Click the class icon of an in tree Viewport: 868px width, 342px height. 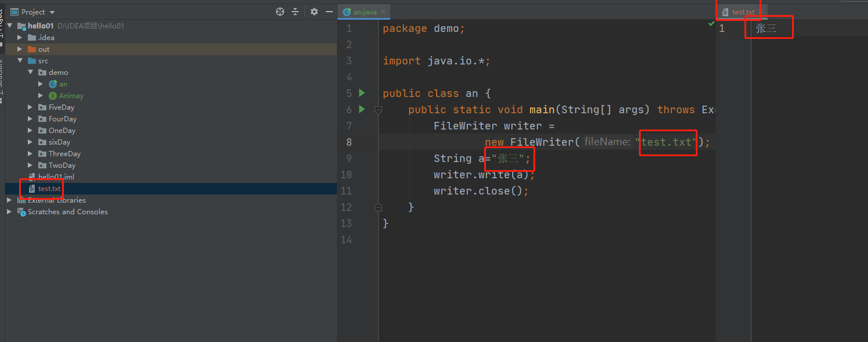pos(53,84)
